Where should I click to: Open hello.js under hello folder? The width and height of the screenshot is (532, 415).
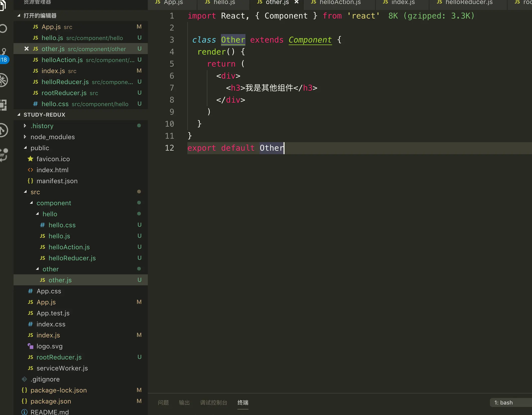[x=81, y=236]
